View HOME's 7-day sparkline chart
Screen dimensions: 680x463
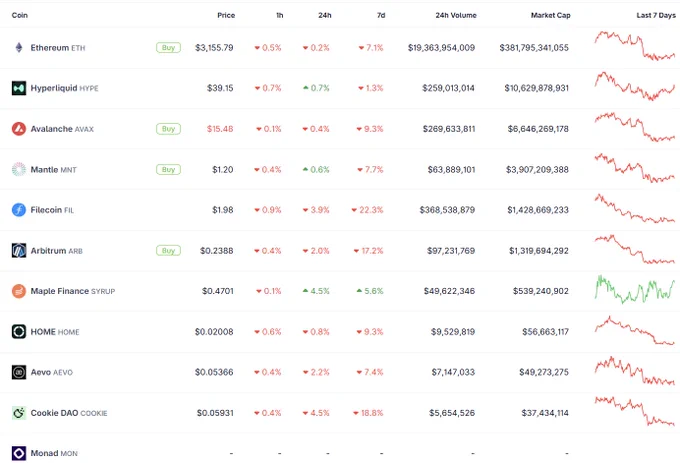pos(634,330)
